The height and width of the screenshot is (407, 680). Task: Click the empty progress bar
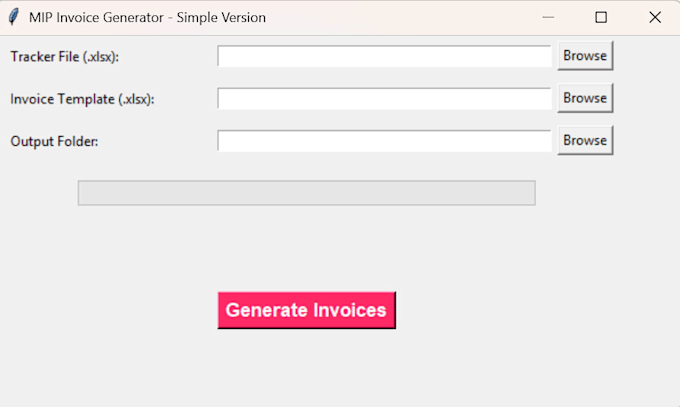coord(307,193)
